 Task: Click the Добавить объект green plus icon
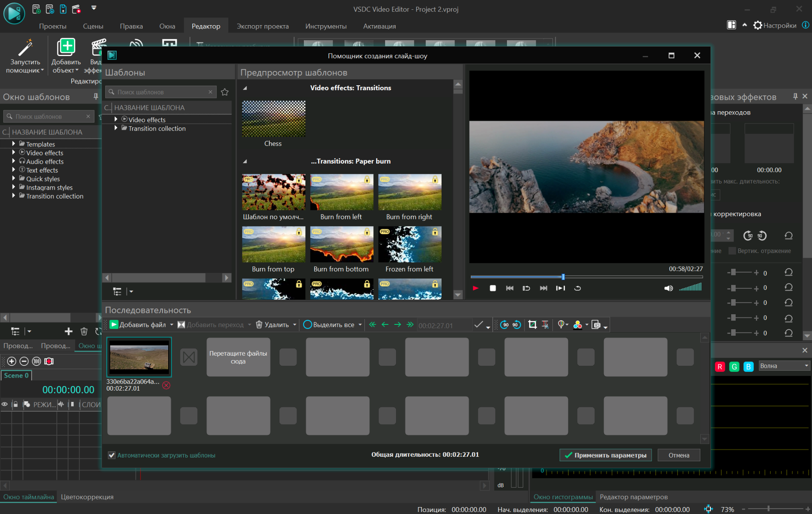click(66, 47)
